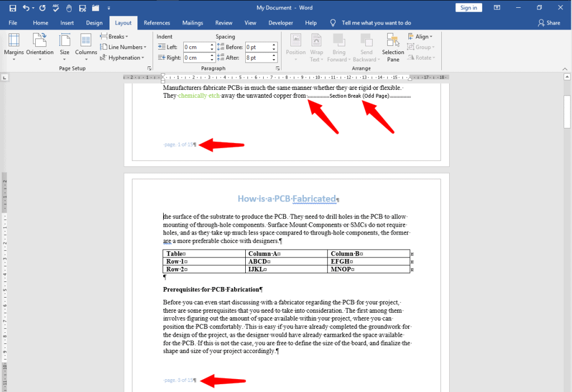Click the 'MNOP' table cell
The image size is (572, 392).
369,270
